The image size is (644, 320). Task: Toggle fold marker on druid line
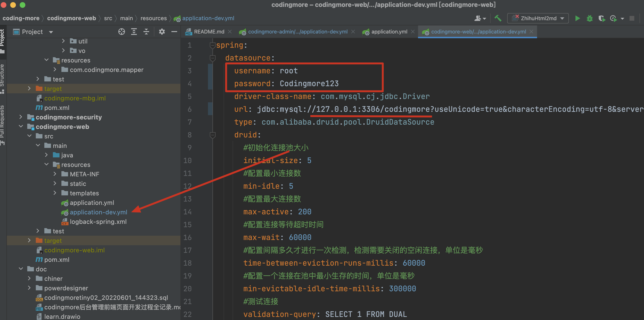click(x=213, y=135)
